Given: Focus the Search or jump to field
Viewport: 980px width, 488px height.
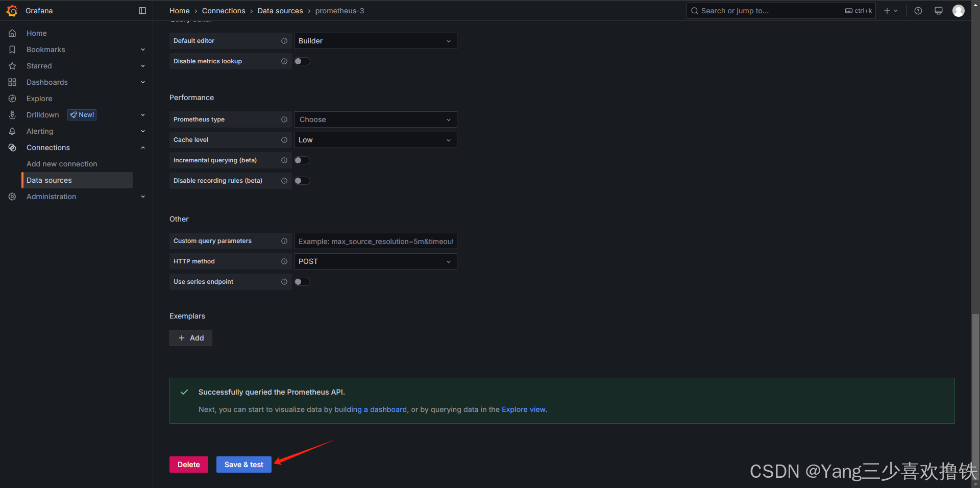Looking at the screenshot, I should [781, 11].
